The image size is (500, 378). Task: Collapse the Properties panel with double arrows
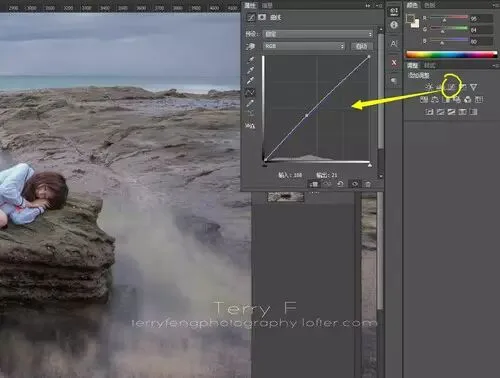point(368,6)
